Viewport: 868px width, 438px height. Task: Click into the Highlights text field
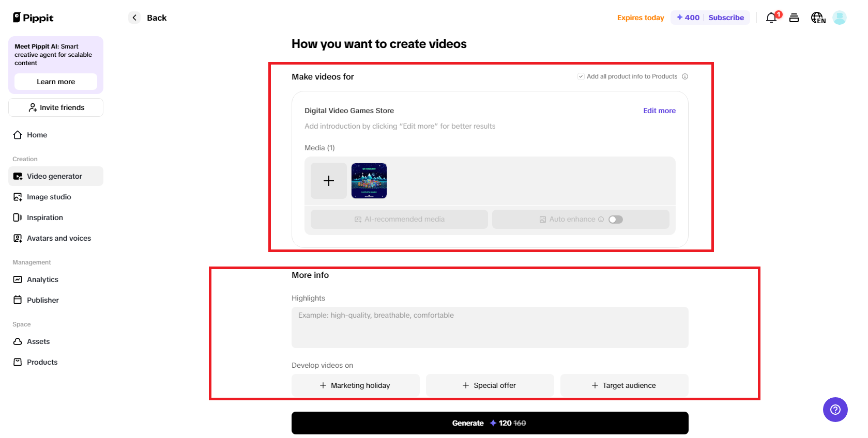[x=490, y=327]
